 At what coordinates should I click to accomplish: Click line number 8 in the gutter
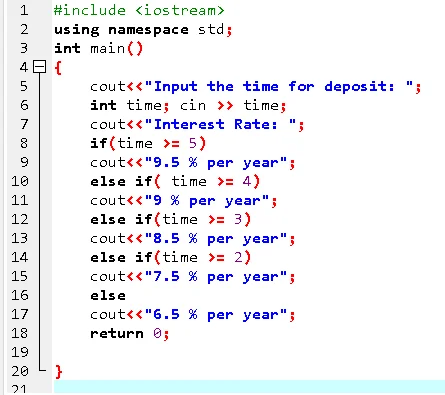coord(24,144)
